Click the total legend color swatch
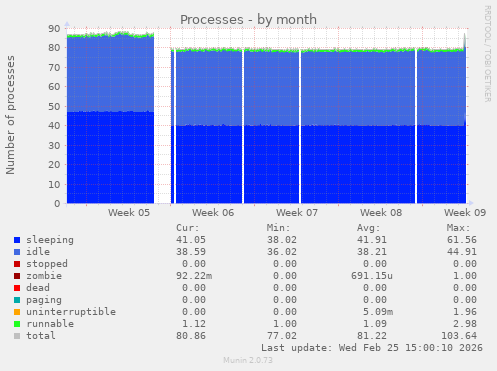497x371 pixels. coord(17,336)
